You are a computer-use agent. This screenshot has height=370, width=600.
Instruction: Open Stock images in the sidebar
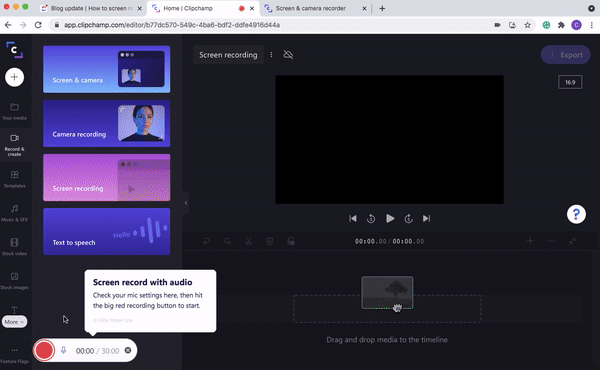(15, 281)
